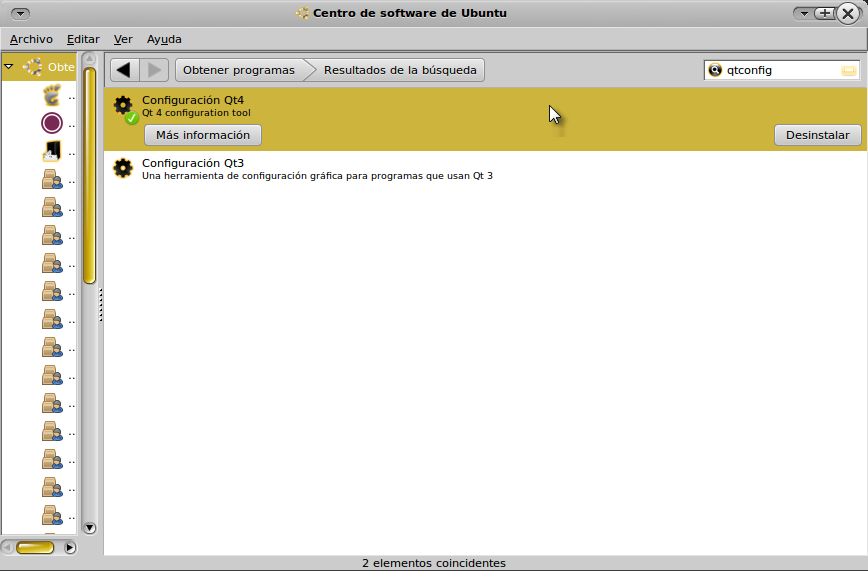Select the GNOME foot icon in sidebar
868x571 pixels.
click(52, 95)
